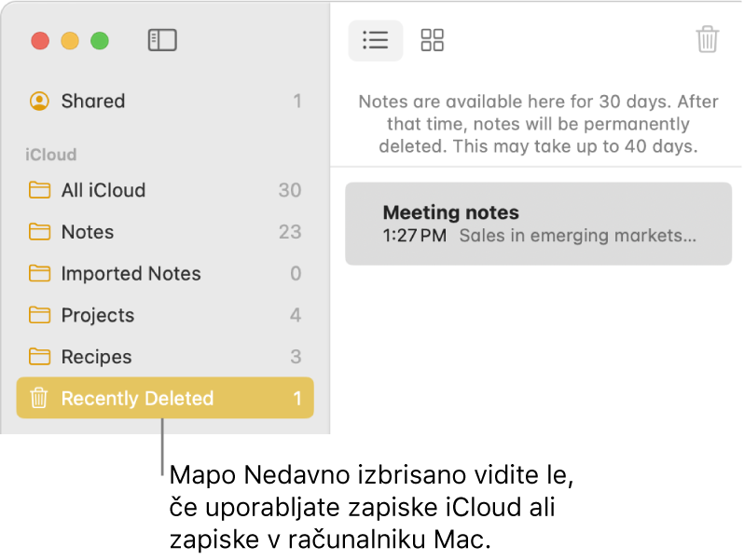The width and height of the screenshot is (744, 560).
Task: Close the window with red button
Action: pos(40,41)
